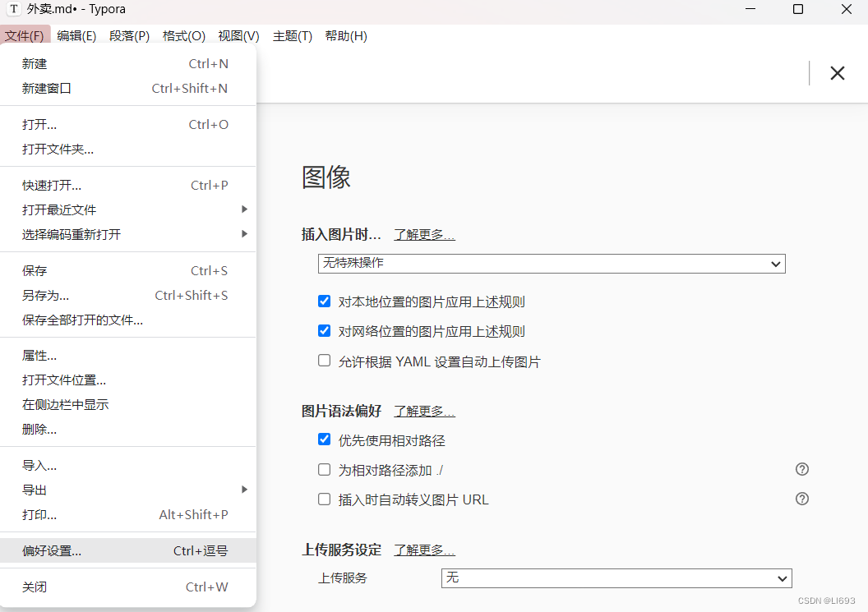Click the help icon beside 插入时自动转义图片 URL
This screenshot has width=868, height=612.
click(801, 499)
